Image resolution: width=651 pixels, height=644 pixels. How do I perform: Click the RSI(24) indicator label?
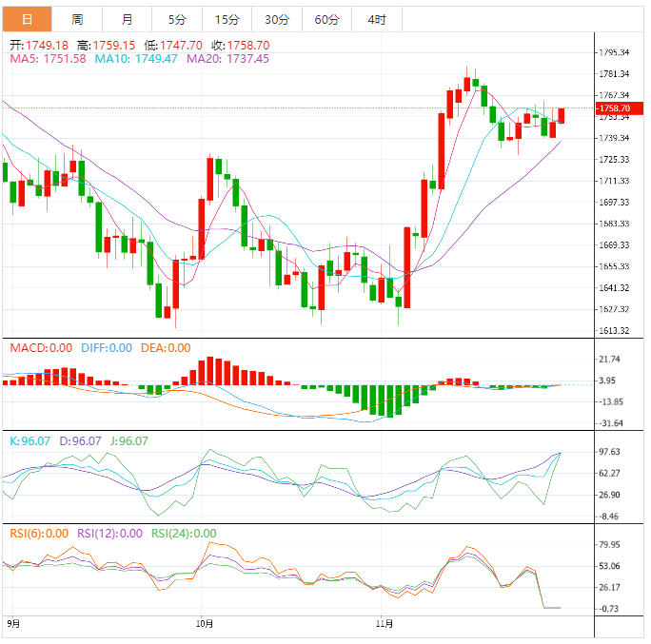point(184,534)
